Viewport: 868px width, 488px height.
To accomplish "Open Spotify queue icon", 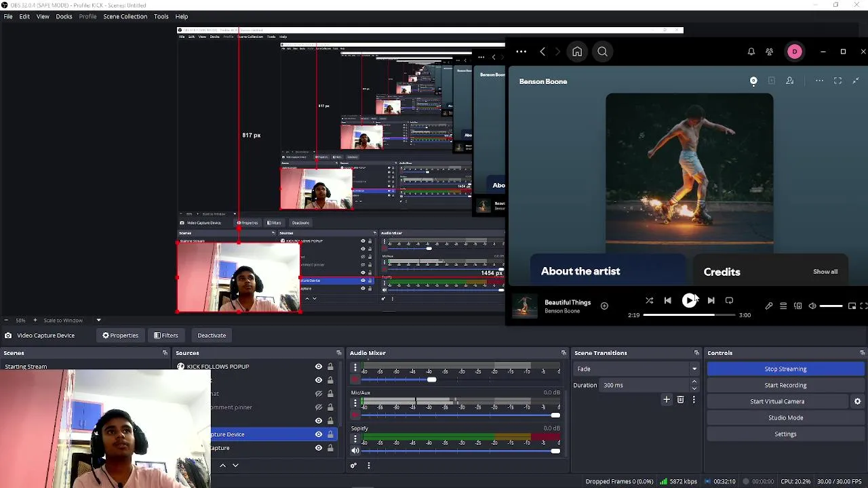I will 783,306.
